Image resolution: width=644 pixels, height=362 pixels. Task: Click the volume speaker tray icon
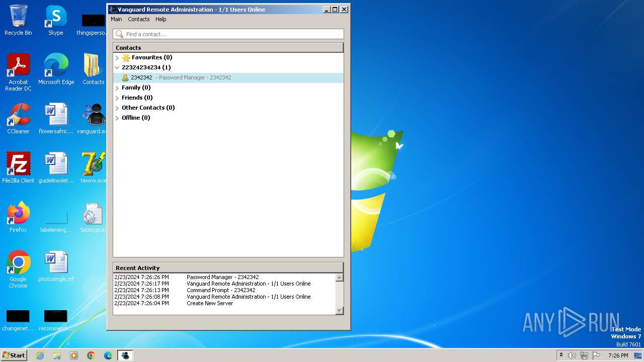point(572,355)
